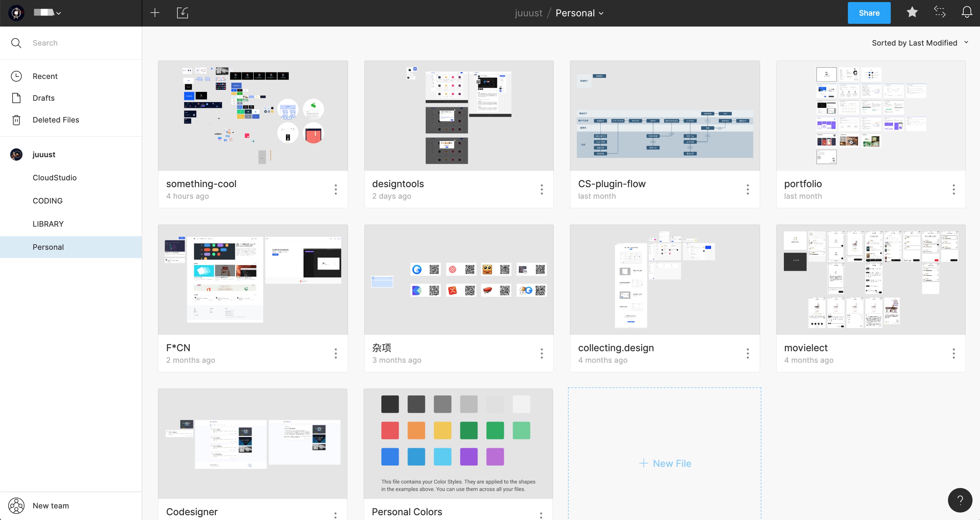This screenshot has width=980, height=520.
Task: Open options menu for something-cool
Action: point(335,189)
